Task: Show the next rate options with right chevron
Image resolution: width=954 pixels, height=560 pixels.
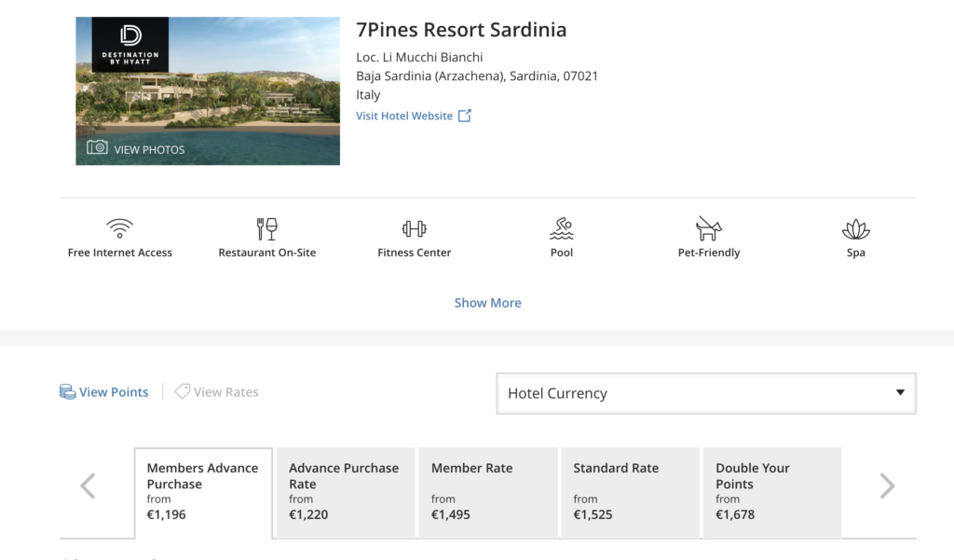Action: [887, 485]
